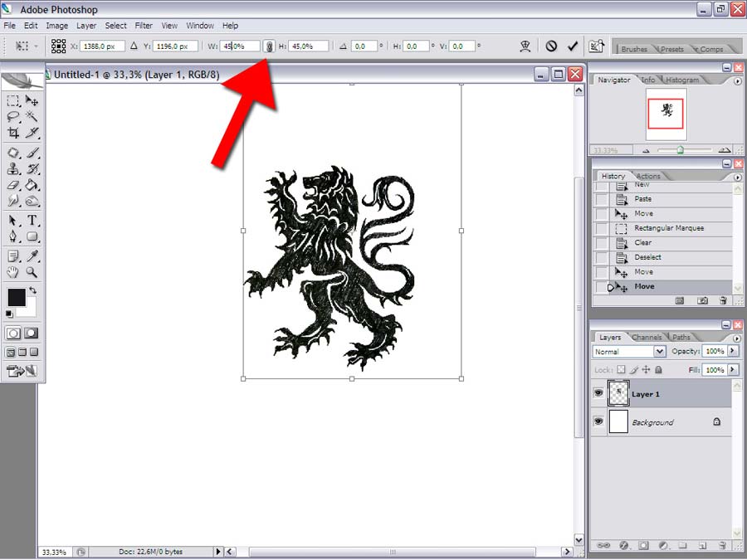Toggle lock transparent pixels

pyautogui.click(x=621, y=369)
